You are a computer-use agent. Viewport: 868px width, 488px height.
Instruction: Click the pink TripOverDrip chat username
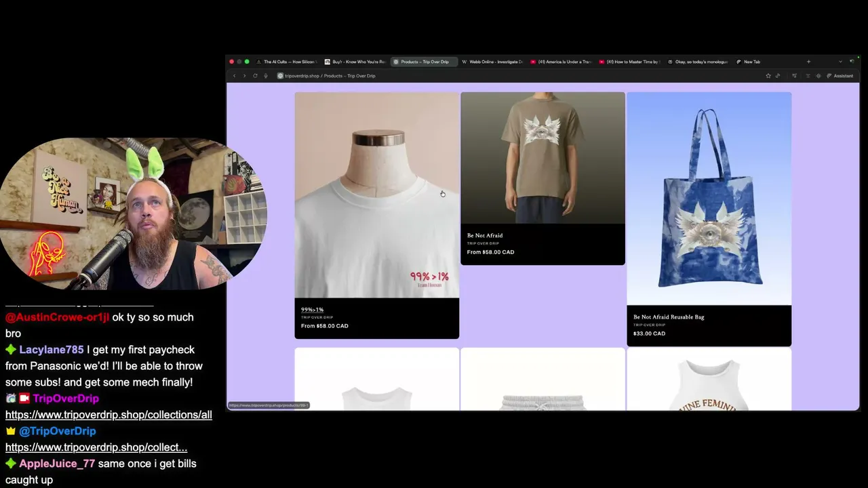click(x=66, y=399)
